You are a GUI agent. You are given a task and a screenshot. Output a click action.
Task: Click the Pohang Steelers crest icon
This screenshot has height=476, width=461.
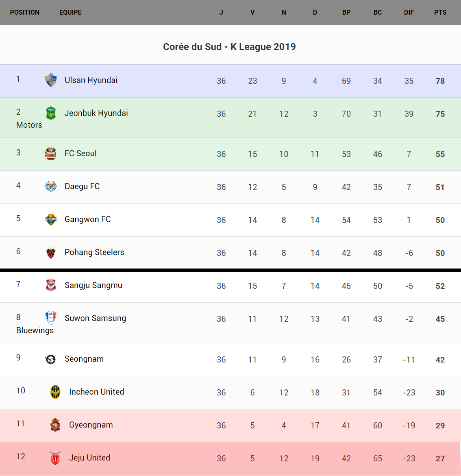click(51, 253)
